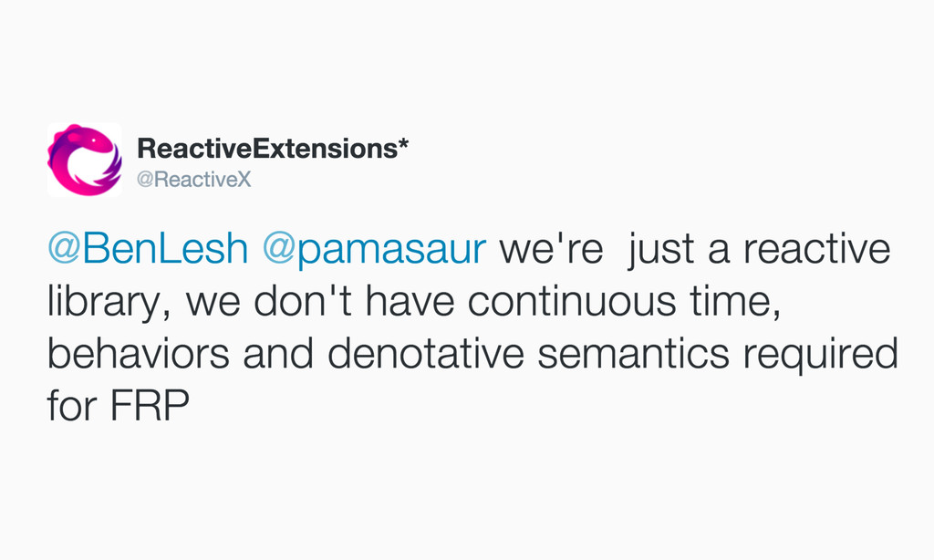
Task: Click the asterisk after ReactiveExtensions
Action: point(403,145)
